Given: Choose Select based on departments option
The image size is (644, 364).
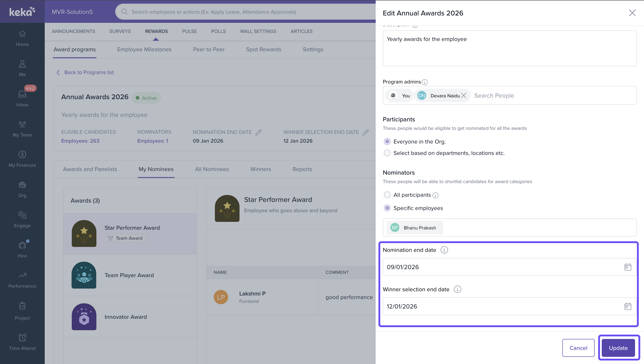Looking at the screenshot, I should coord(387,153).
